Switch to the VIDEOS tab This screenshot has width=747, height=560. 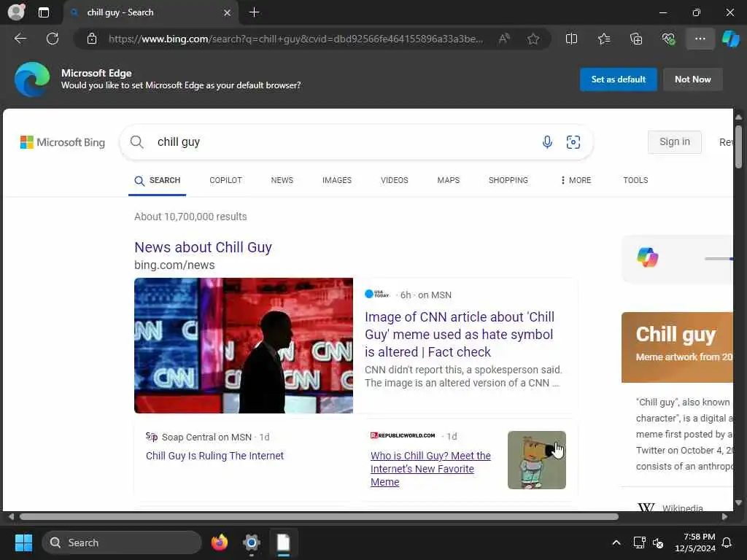coord(395,181)
